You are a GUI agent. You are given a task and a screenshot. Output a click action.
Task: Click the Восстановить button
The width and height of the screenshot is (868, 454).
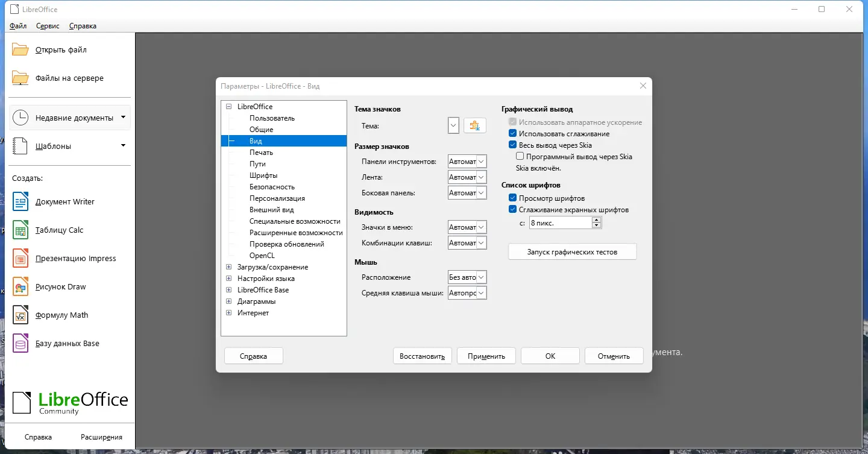(423, 356)
